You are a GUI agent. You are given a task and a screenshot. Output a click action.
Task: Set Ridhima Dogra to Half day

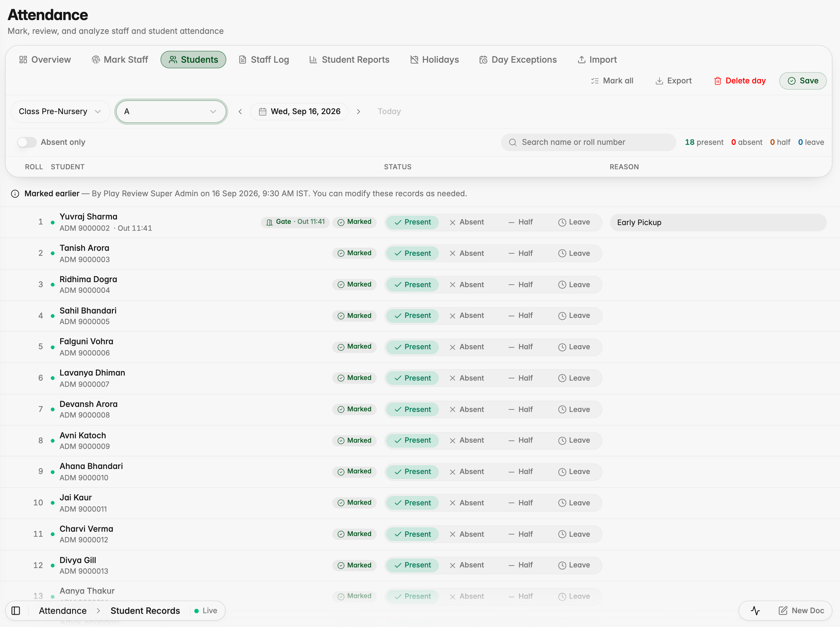click(521, 285)
